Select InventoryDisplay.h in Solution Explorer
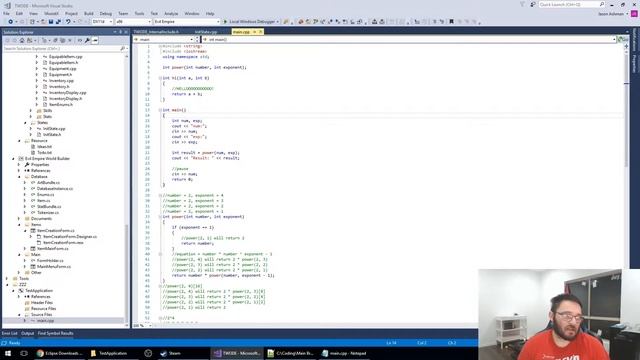The height and width of the screenshot is (360, 640). point(65,99)
